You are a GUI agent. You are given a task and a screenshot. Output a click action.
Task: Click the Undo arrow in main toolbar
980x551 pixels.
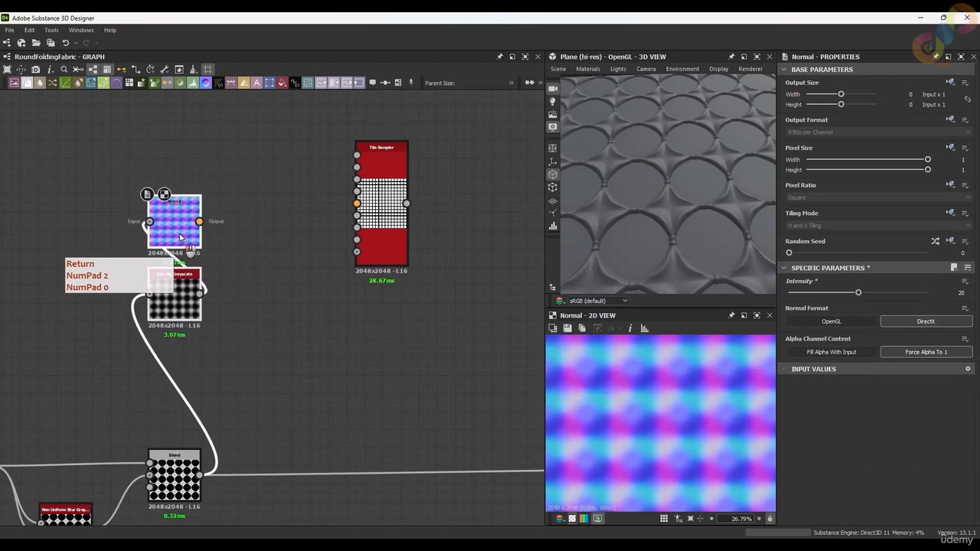point(66,43)
